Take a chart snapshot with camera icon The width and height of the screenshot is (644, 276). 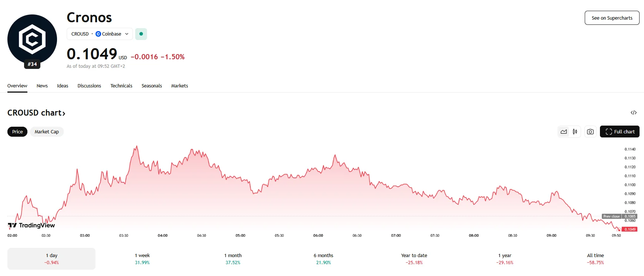(x=590, y=132)
